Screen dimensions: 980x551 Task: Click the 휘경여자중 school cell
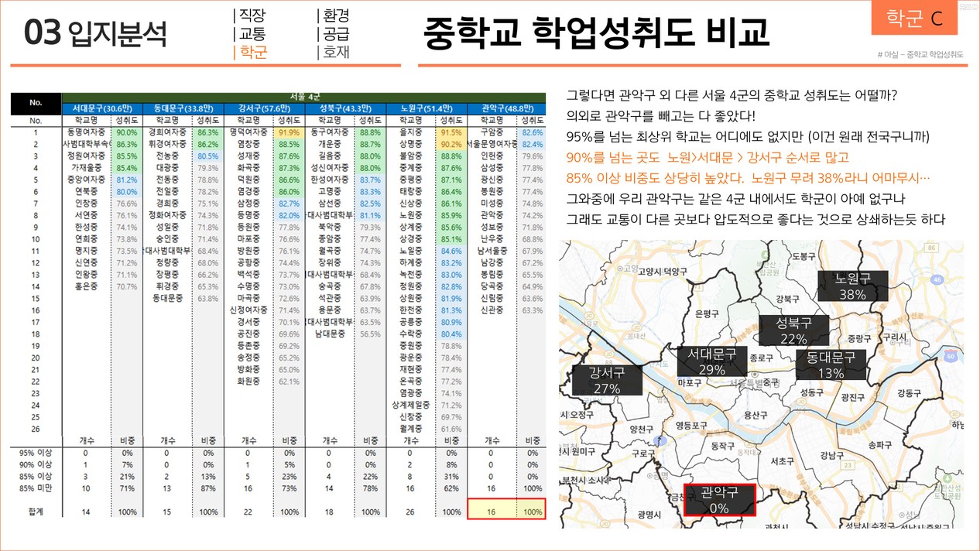click(167, 144)
